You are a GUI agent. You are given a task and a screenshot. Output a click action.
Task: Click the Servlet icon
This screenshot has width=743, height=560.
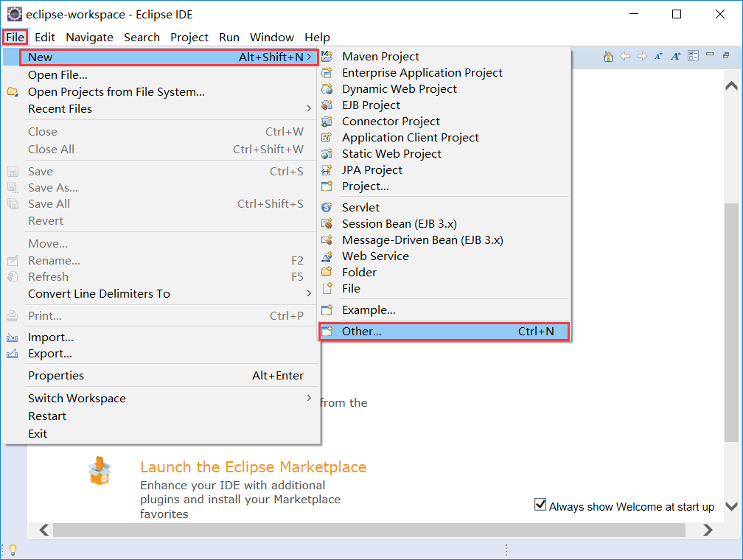click(327, 207)
